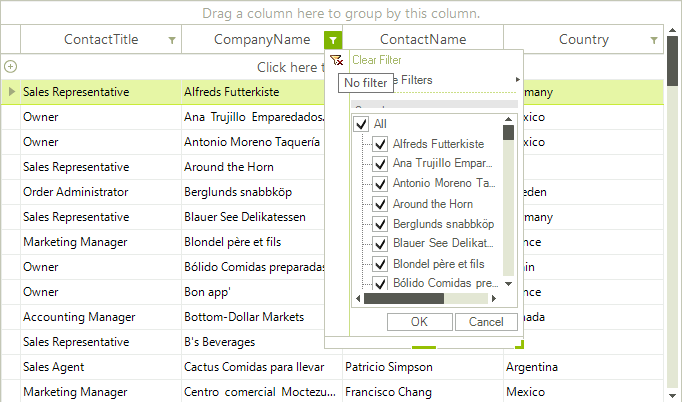
Task: Select the Alfreds Futterkiste grid cell
Action: pyautogui.click(x=253, y=92)
